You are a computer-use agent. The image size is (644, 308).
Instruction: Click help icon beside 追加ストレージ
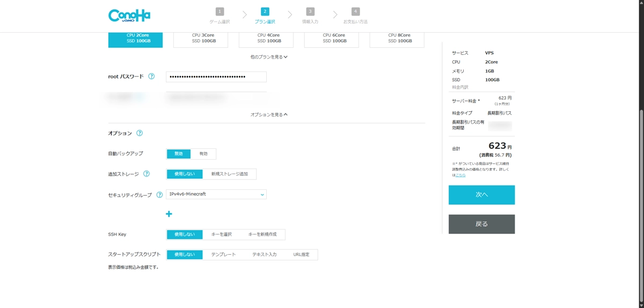[x=147, y=174]
